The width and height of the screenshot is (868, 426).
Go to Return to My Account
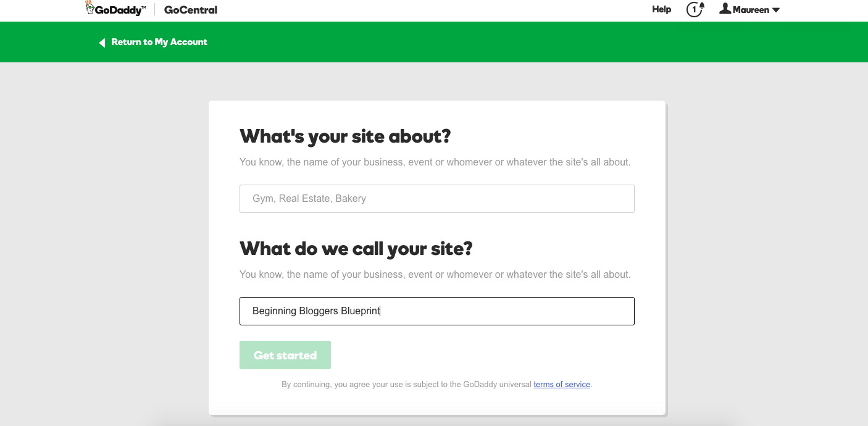(x=159, y=42)
